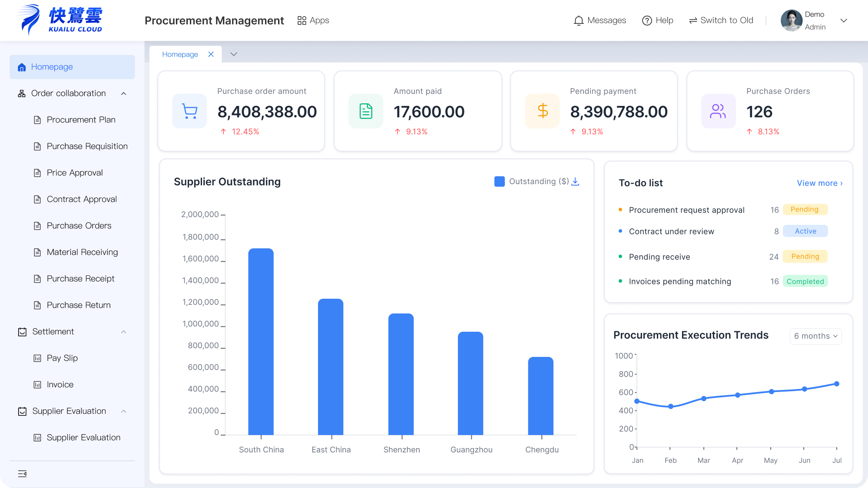Open the Apps grid icon
This screenshot has width=868, height=488.
pyautogui.click(x=302, y=20)
